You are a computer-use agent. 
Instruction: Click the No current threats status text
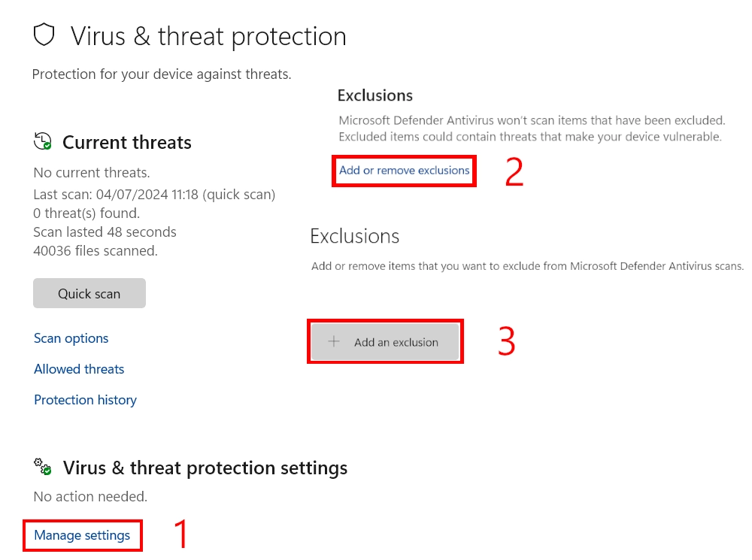pyautogui.click(x=91, y=172)
